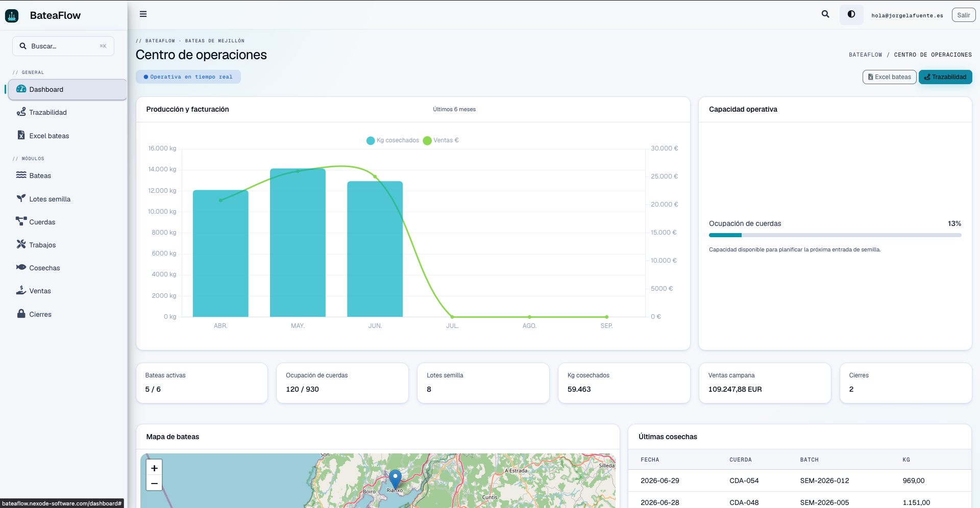Screen dimensions: 980x508
Task: Go to Trazabilidad in the sidebar menu
Action: click(x=67, y=112)
